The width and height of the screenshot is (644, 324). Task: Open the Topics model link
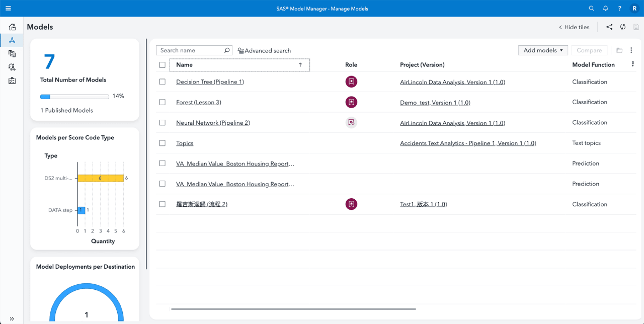point(185,143)
